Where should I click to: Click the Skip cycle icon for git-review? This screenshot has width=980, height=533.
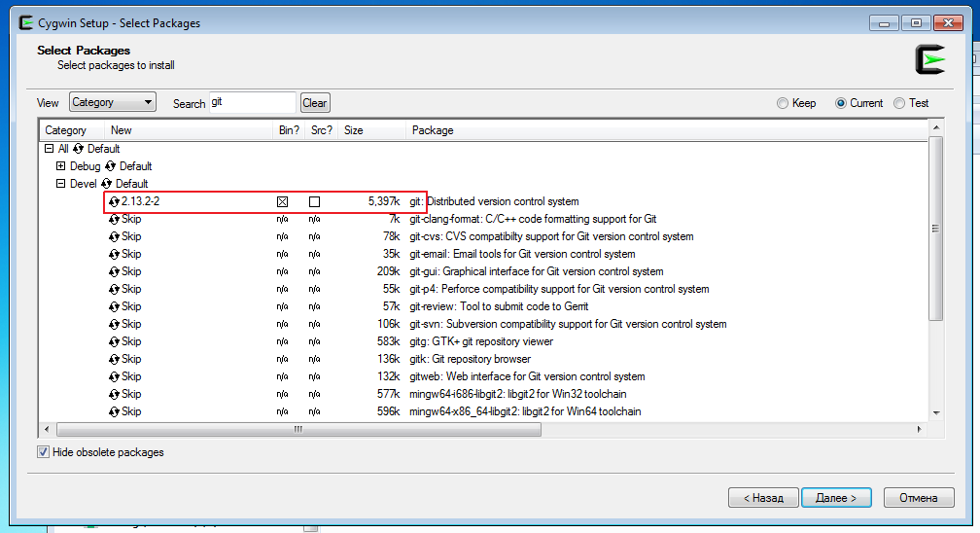pyautogui.click(x=114, y=306)
